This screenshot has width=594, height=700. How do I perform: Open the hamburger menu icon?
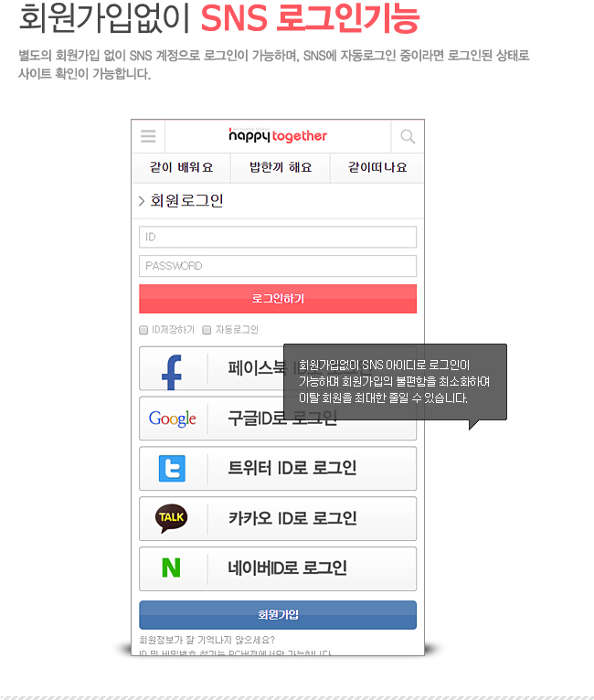[148, 136]
